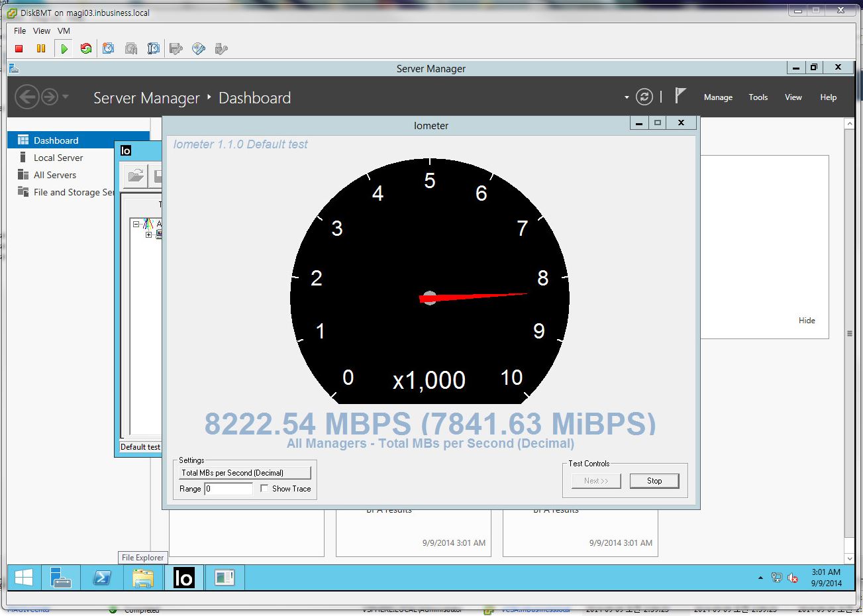Open File Explorer from the taskbar
This screenshot has width=863, height=616.
(x=142, y=578)
